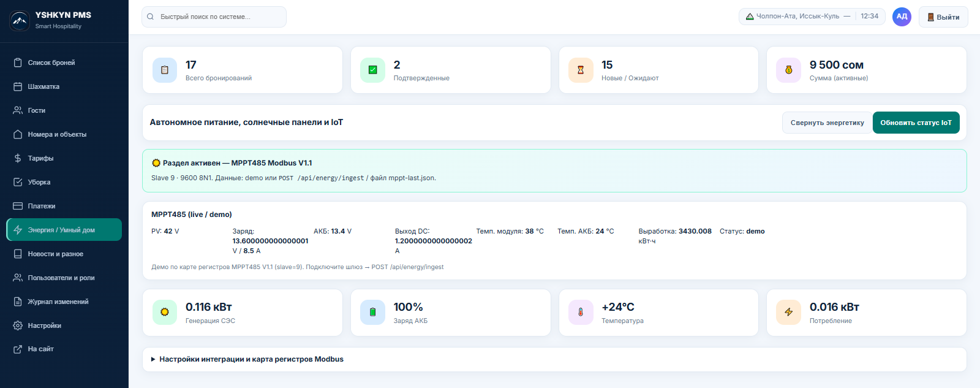Click the document icon beside Журнал изменений
The width and height of the screenshot is (980, 388).
pyautogui.click(x=18, y=302)
